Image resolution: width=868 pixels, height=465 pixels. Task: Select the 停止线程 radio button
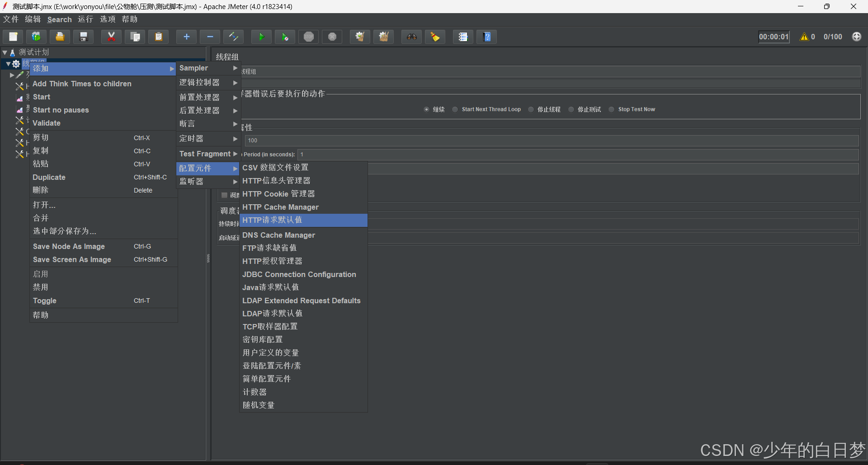tap(531, 109)
